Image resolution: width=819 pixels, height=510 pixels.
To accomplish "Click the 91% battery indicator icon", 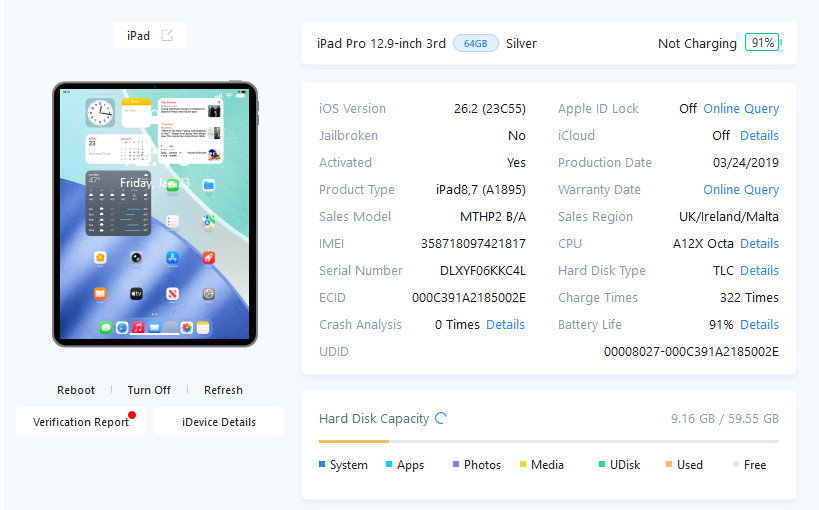I will pyautogui.click(x=763, y=43).
